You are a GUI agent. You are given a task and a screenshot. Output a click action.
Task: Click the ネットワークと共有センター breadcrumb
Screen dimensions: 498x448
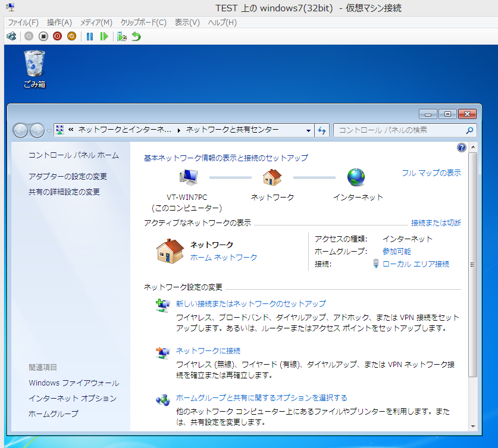(x=232, y=130)
